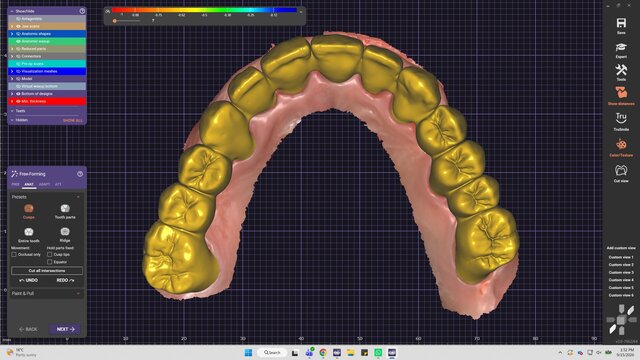Screen dimensions: 640x360
Task: Enable the Cusp tips checkbox
Action: 49,254
